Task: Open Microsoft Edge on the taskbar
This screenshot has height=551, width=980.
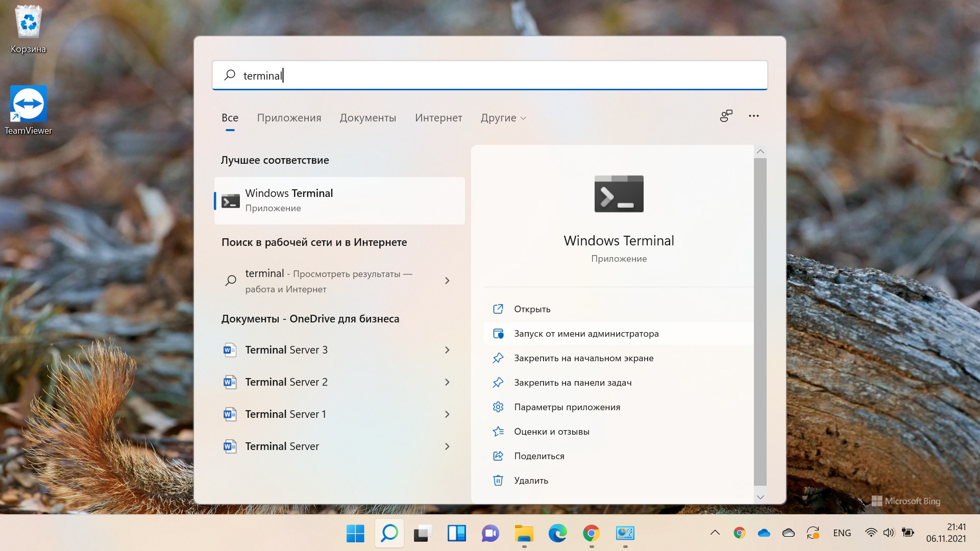Action: pos(558,534)
